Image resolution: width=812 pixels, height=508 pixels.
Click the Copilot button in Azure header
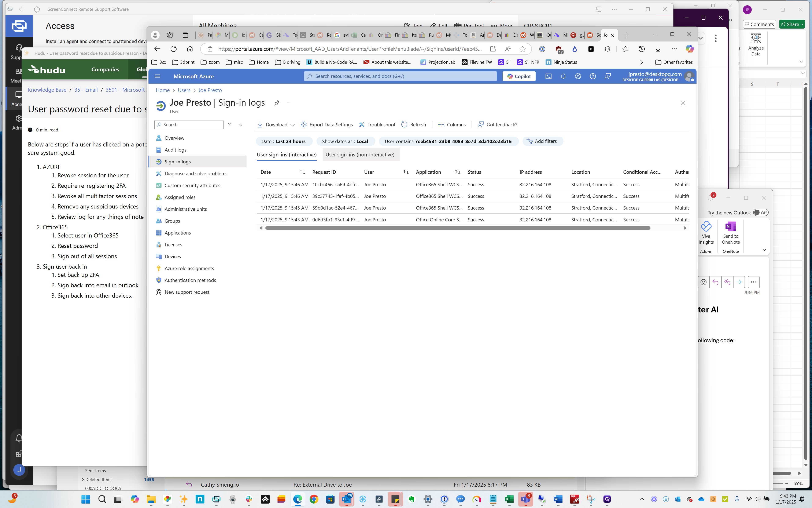519,76
